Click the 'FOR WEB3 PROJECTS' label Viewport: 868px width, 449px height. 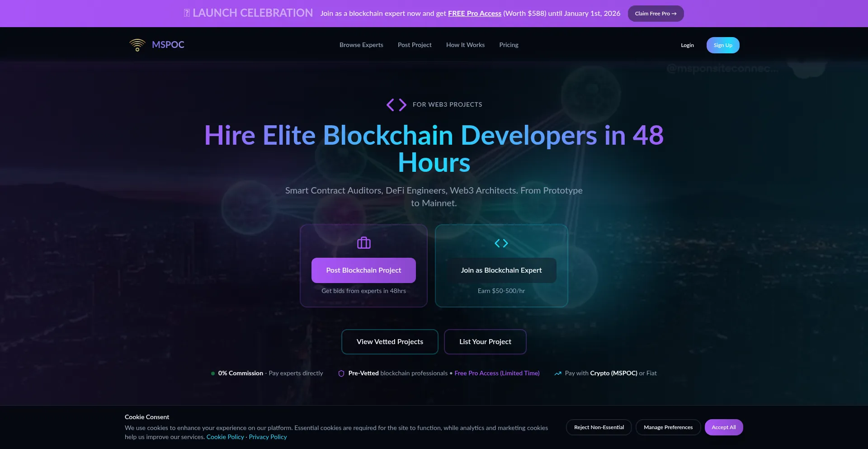pyautogui.click(x=448, y=105)
